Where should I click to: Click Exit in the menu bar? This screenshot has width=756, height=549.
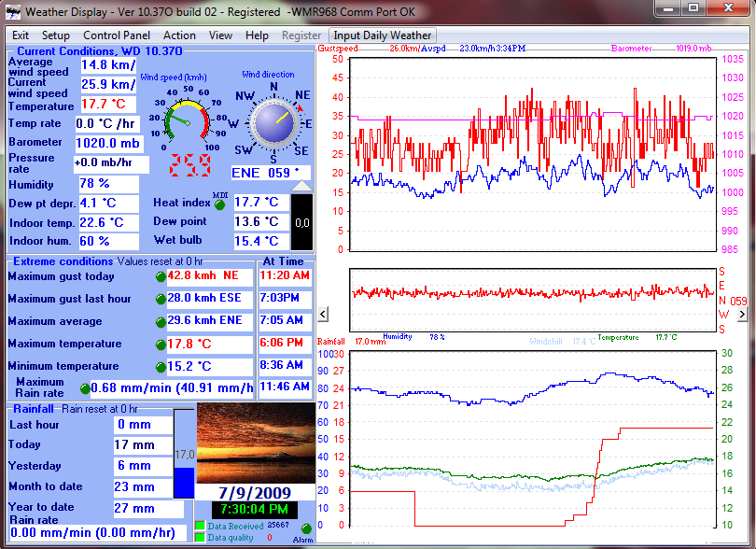pos(21,35)
